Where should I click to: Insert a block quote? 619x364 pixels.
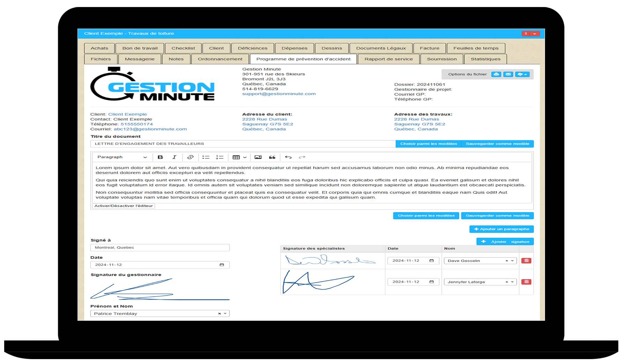[x=272, y=157]
